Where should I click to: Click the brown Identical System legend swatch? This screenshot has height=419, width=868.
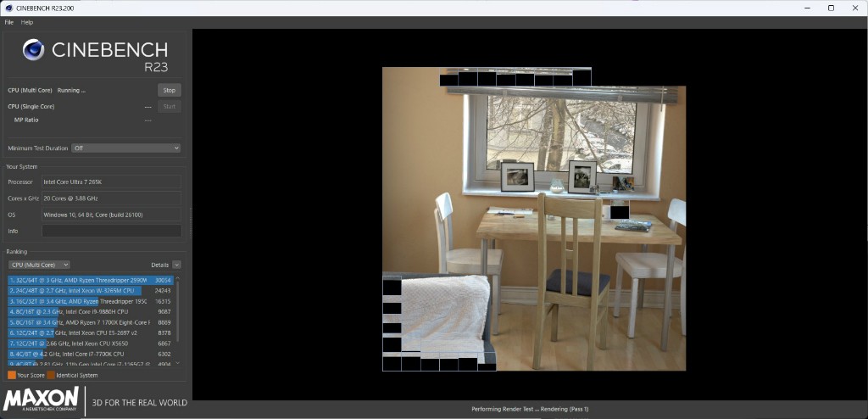[51, 375]
